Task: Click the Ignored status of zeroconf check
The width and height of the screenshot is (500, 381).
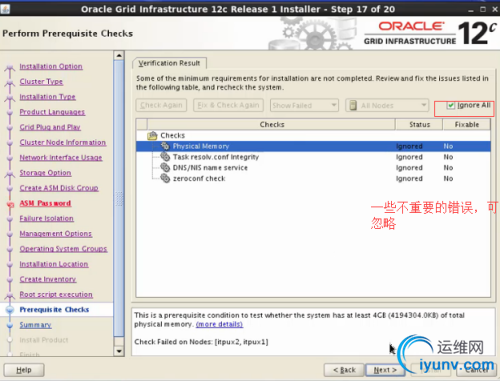Action: 409,178
